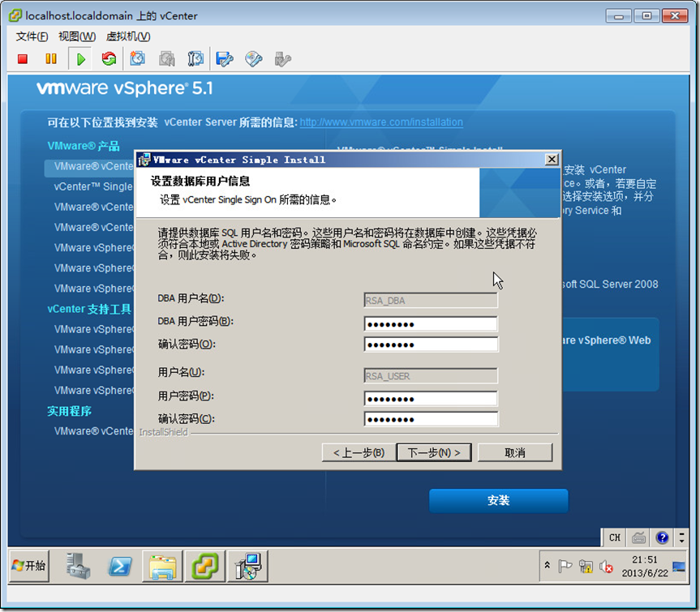
Task: Click the revert to snapshot toolbar icon
Action: [167, 59]
